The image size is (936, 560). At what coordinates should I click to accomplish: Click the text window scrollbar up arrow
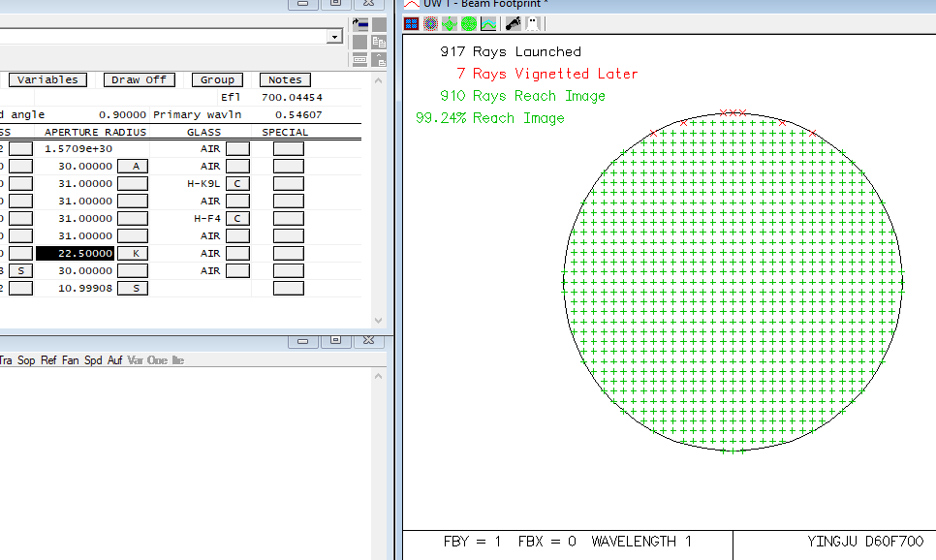378,376
